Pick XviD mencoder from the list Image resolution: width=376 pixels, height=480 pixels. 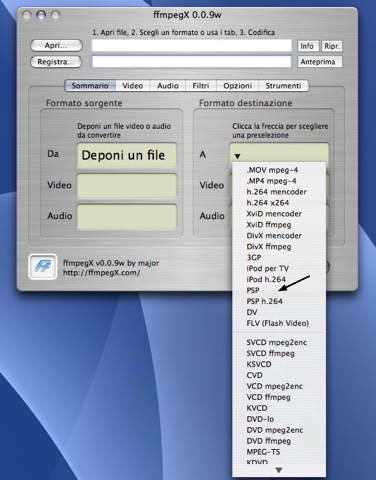pyautogui.click(x=279, y=214)
